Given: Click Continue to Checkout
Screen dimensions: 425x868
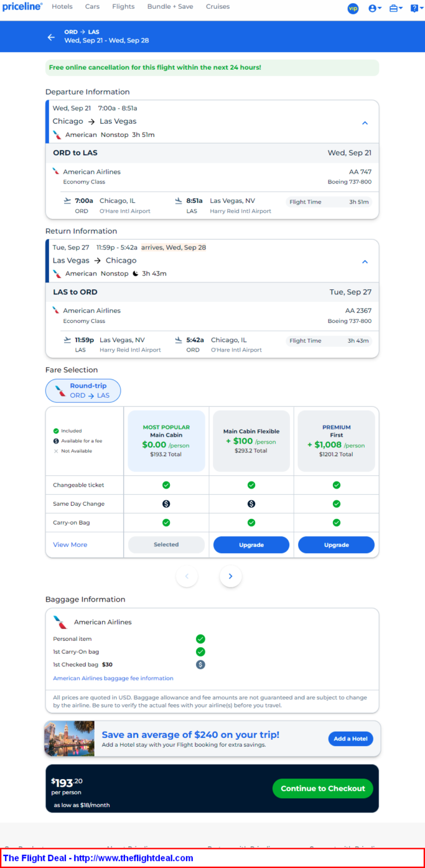Looking at the screenshot, I should point(323,789).
